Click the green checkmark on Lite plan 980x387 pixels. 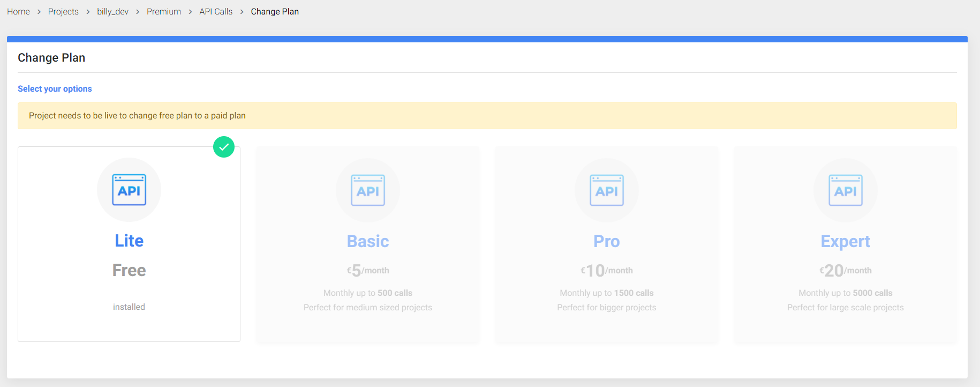pyautogui.click(x=224, y=147)
